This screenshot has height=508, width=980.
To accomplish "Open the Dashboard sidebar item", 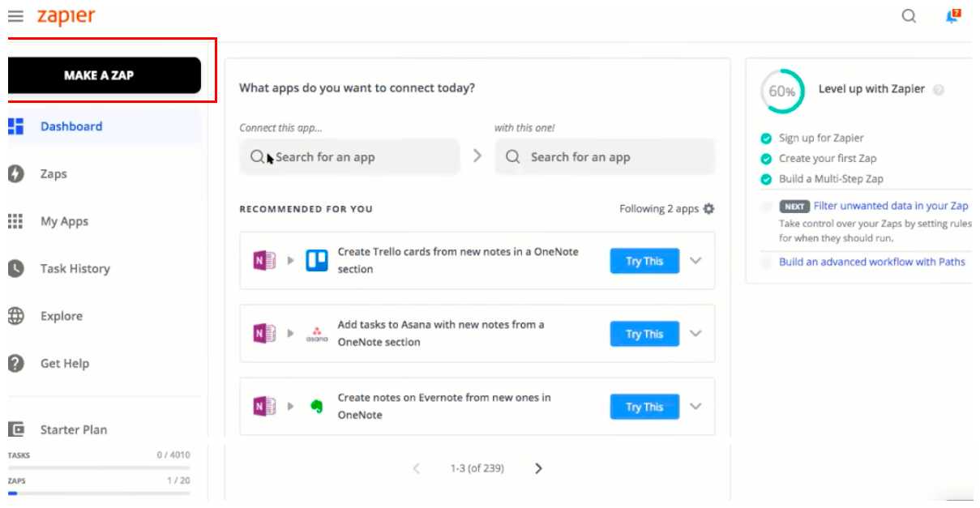I will click(x=71, y=126).
